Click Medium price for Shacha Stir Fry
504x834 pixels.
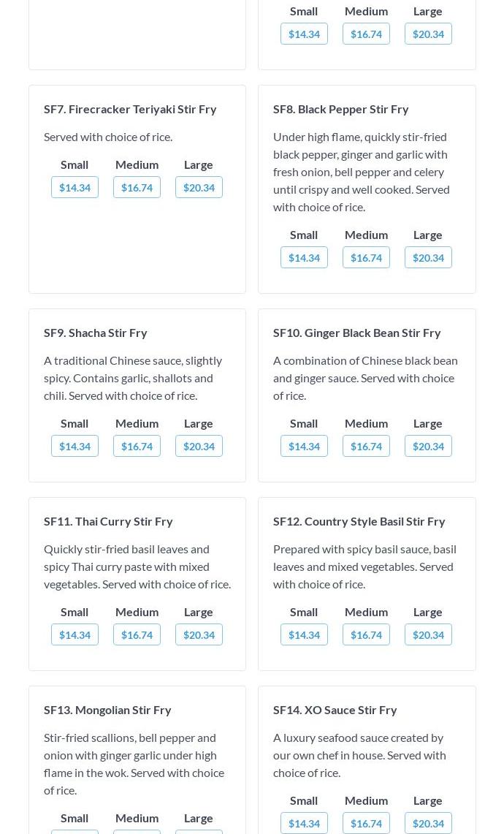pyautogui.click(x=137, y=446)
